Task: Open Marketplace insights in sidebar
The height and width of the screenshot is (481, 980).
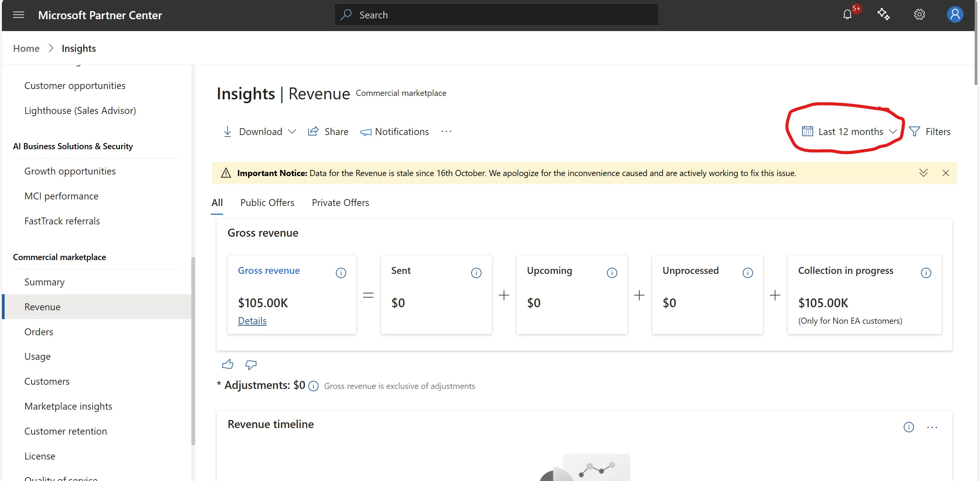Action: click(68, 406)
